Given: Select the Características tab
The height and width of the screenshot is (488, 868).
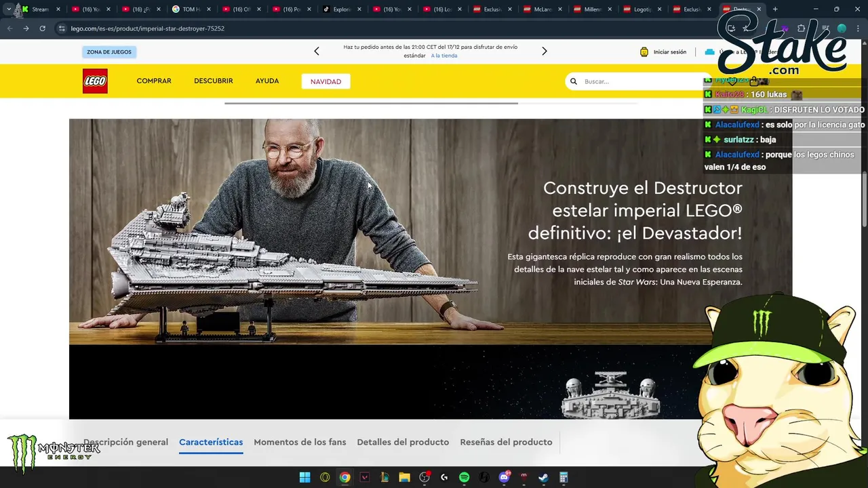Looking at the screenshot, I should click(211, 442).
